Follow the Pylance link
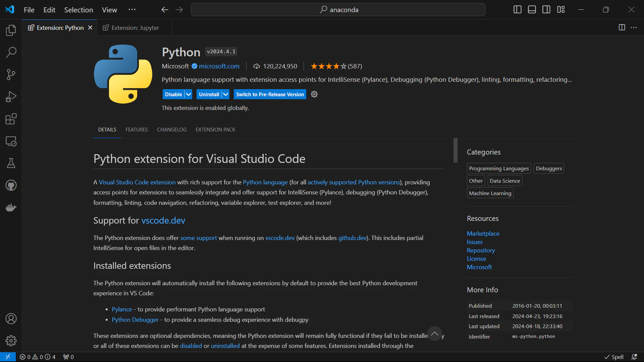This screenshot has height=362, width=644. 122,309
